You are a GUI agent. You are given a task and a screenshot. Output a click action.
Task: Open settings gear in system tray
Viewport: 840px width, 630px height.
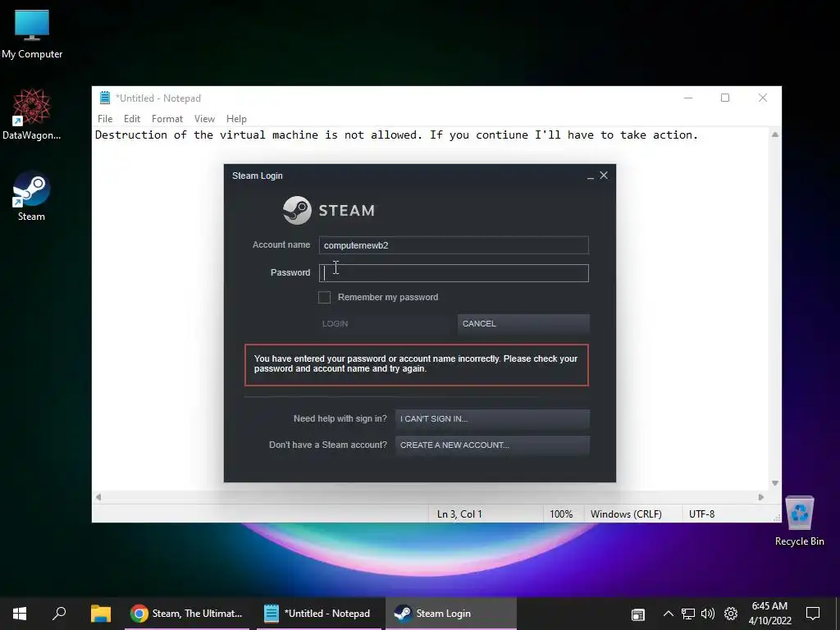[x=731, y=614]
